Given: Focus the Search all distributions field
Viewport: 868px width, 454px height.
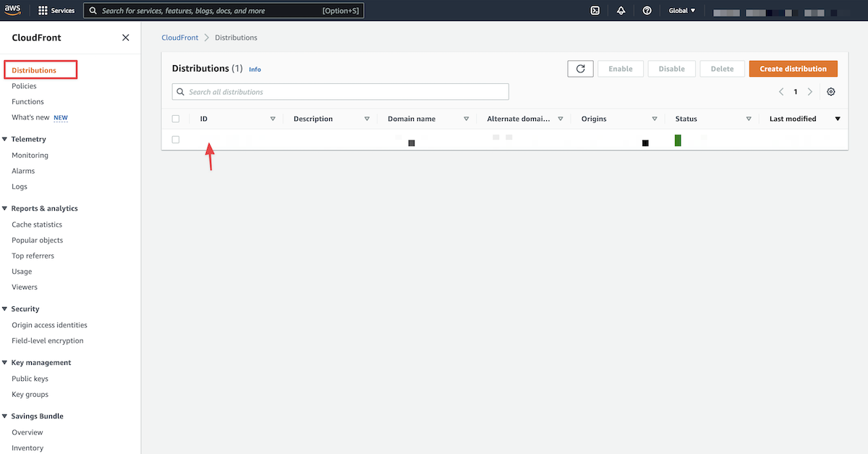Looking at the screenshot, I should [x=341, y=92].
